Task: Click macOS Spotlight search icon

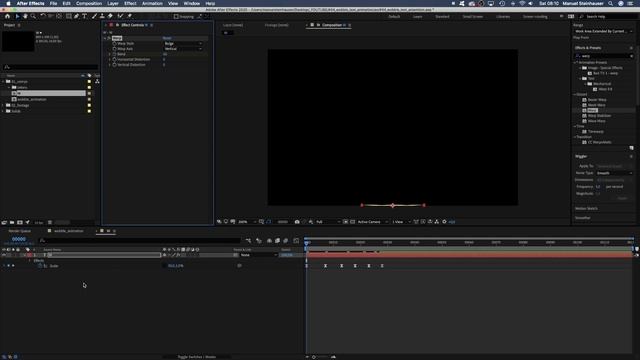Action: tap(610, 3)
